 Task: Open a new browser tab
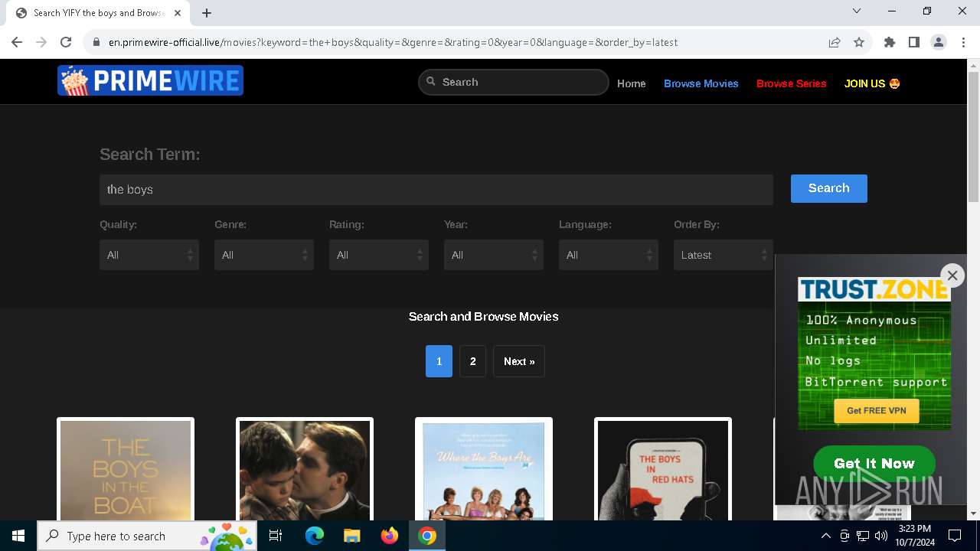click(x=207, y=13)
